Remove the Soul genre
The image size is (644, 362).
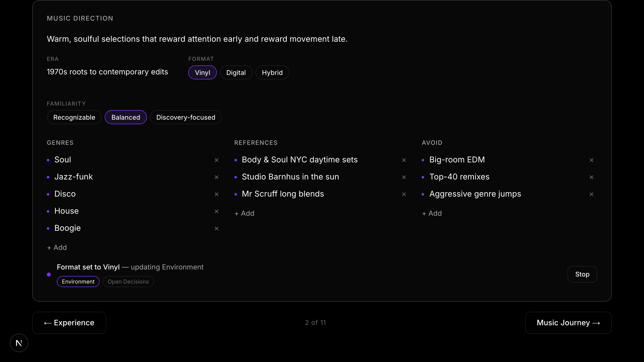pyautogui.click(x=216, y=160)
